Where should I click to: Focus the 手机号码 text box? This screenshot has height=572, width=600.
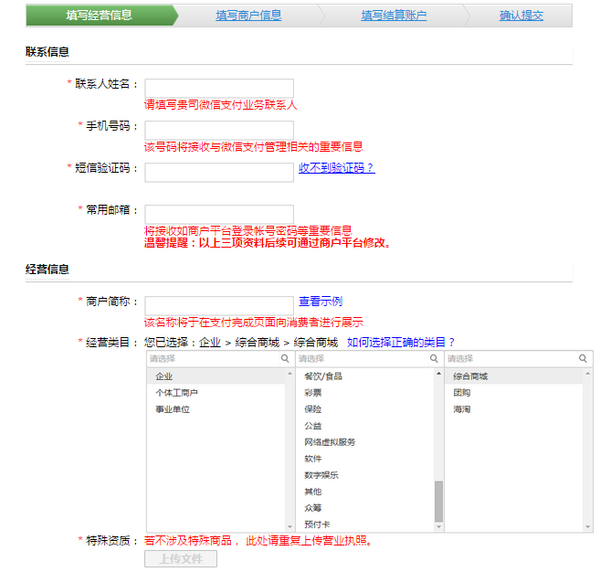point(219,129)
